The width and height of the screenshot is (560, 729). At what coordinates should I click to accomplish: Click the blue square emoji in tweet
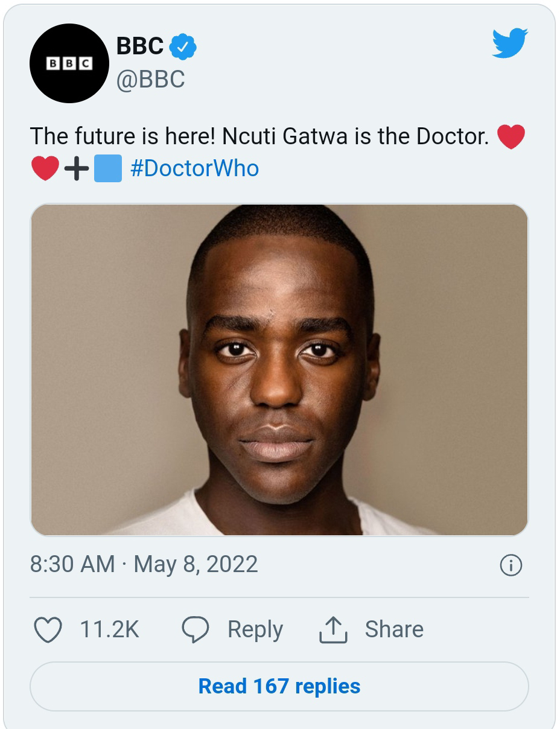click(x=109, y=168)
